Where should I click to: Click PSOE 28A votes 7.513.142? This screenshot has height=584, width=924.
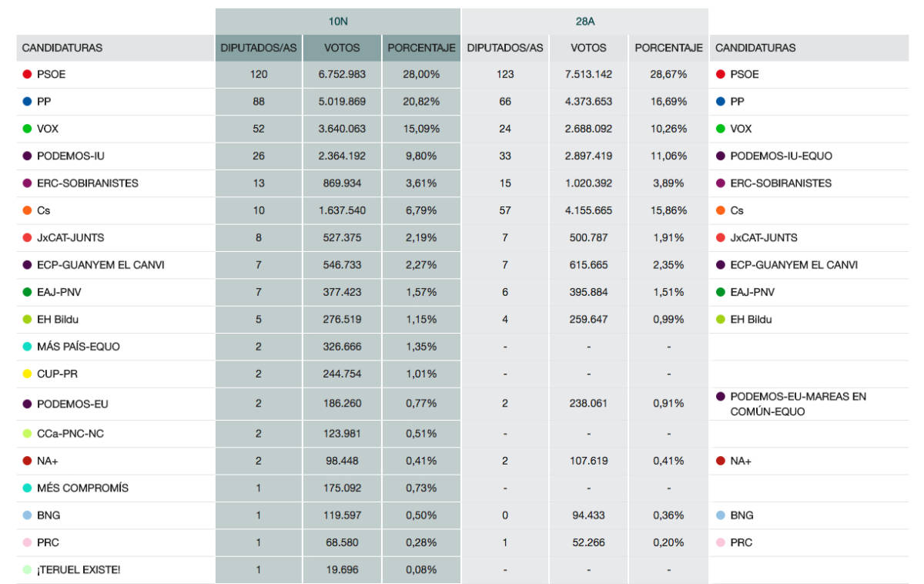[x=588, y=74]
